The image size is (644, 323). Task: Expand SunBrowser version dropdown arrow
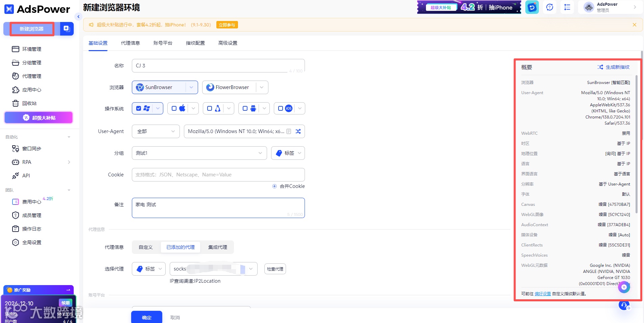point(192,87)
